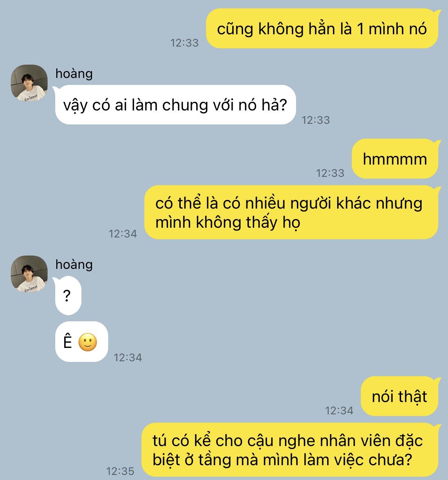The height and width of the screenshot is (480, 448).
Task: Tap the "hmmmm" message bubble
Action: pyautogui.click(x=395, y=159)
